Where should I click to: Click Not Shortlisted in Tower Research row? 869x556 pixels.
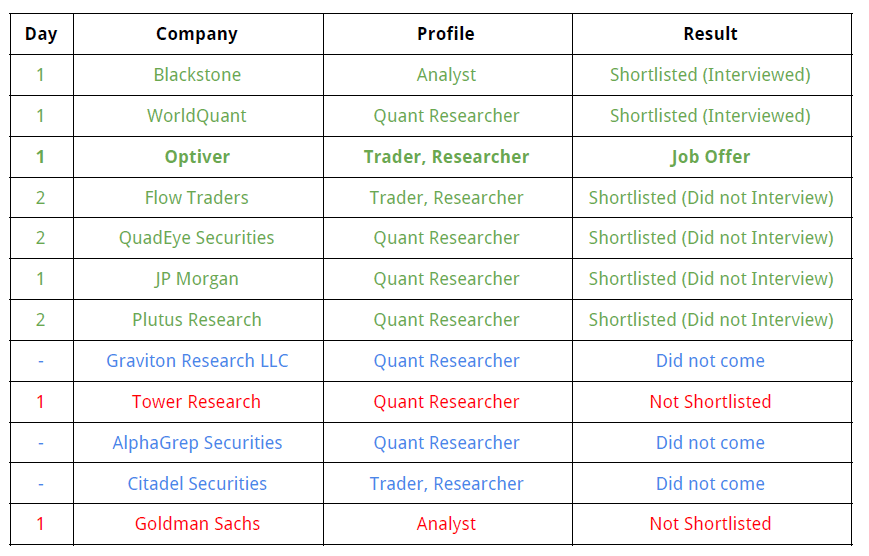coord(710,402)
